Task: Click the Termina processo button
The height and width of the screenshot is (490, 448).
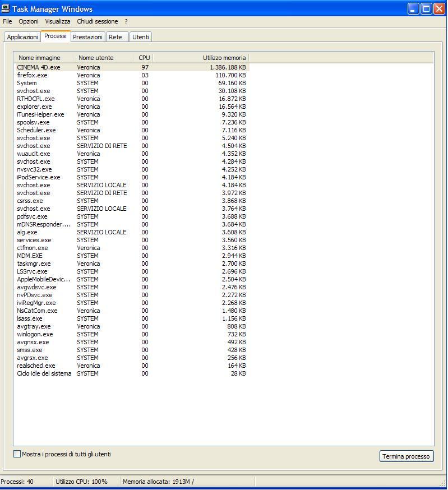Action: coord(406,456)
